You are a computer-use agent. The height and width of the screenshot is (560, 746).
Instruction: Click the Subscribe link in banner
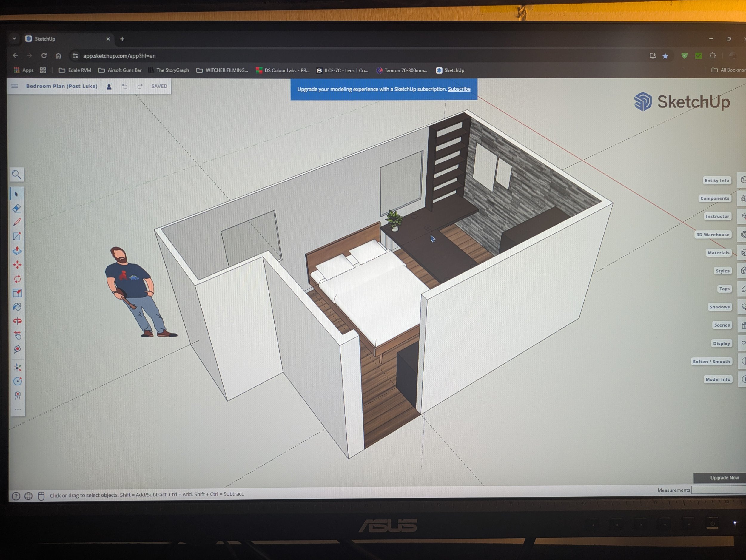pos(459,89)
